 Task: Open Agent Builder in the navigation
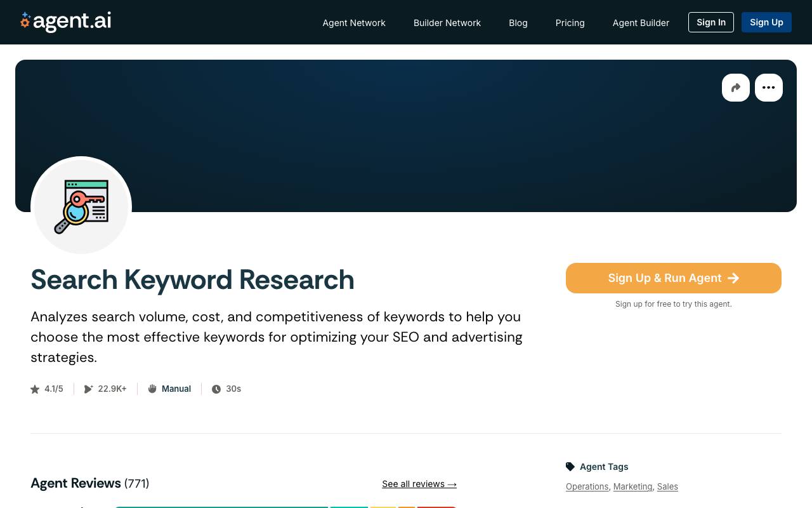tap(641, 23)
